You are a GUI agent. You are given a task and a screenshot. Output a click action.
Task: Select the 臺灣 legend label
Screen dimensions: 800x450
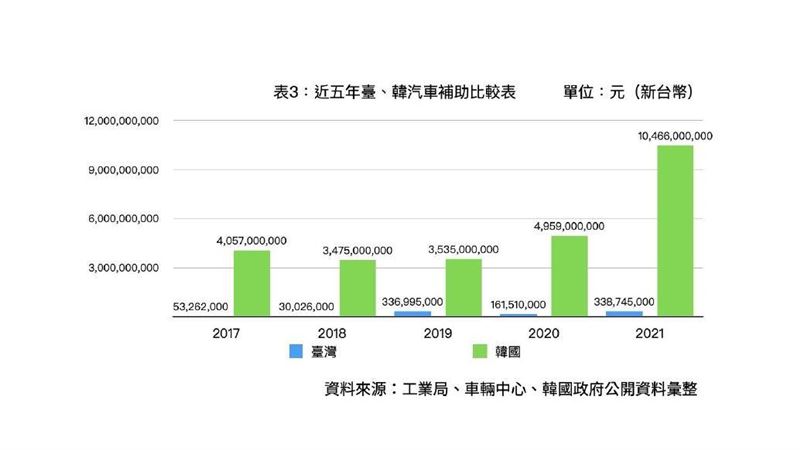point(323,352)
